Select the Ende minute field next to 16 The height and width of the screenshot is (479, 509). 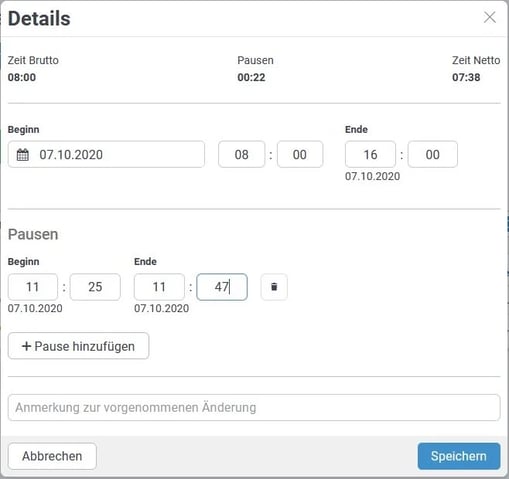(x=433, y=154)
